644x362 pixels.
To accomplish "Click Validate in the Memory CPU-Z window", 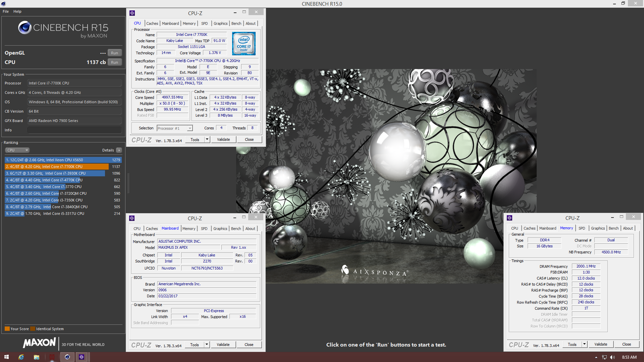I will (601, 344).
